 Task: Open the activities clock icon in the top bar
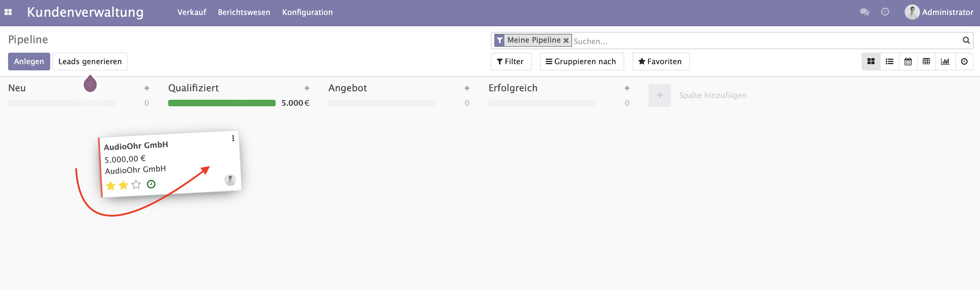(x=885, y=12)
